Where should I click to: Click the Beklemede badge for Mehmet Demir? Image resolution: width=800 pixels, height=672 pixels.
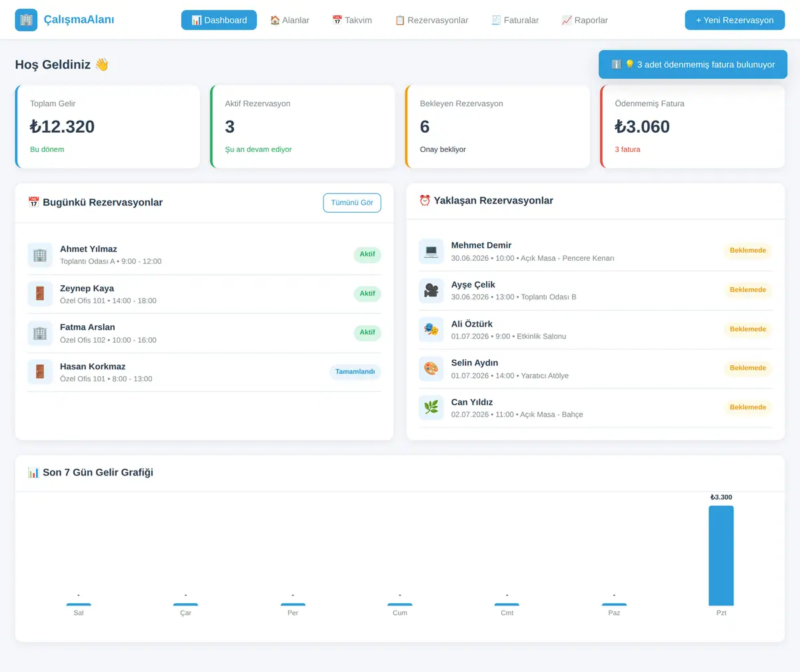pos(748,251)
